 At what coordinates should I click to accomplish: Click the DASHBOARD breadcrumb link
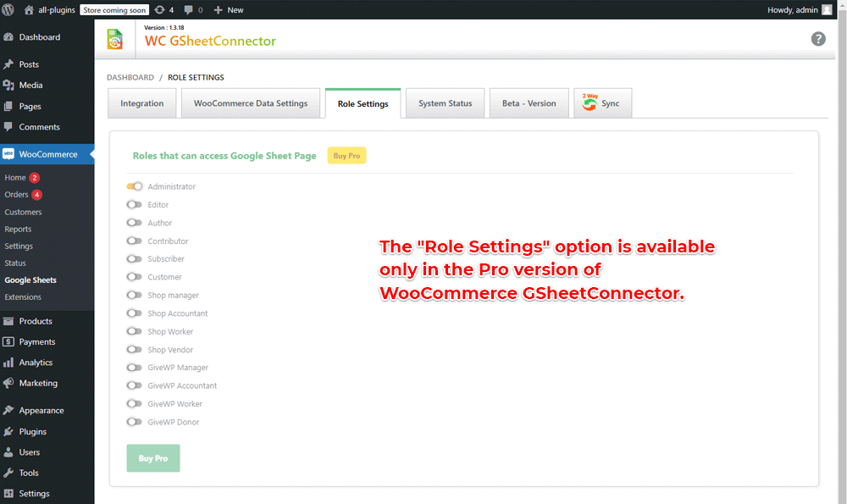click(130, 77)
